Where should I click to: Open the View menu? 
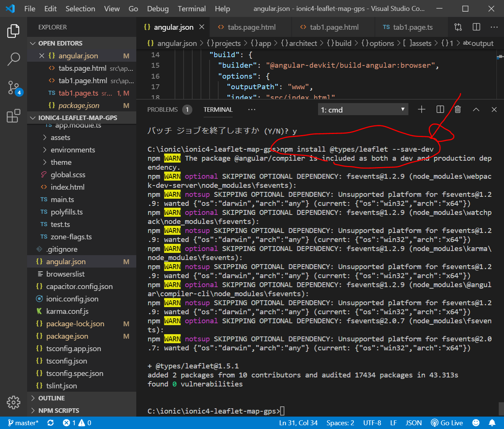112,9
